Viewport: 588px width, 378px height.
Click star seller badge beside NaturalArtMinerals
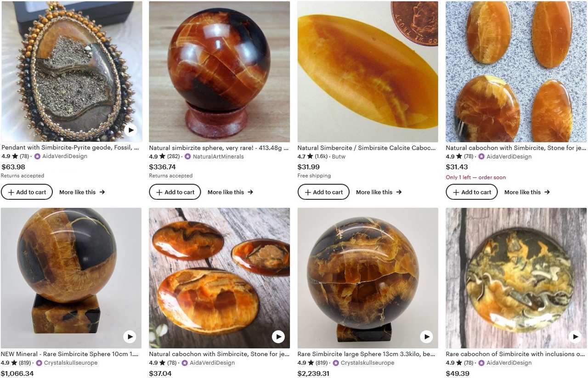click(187, 157)
